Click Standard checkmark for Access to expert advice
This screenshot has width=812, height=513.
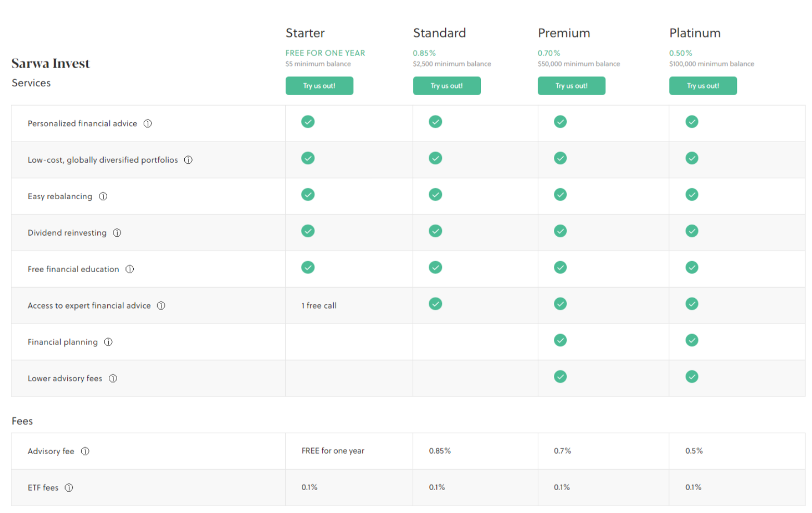435,304
